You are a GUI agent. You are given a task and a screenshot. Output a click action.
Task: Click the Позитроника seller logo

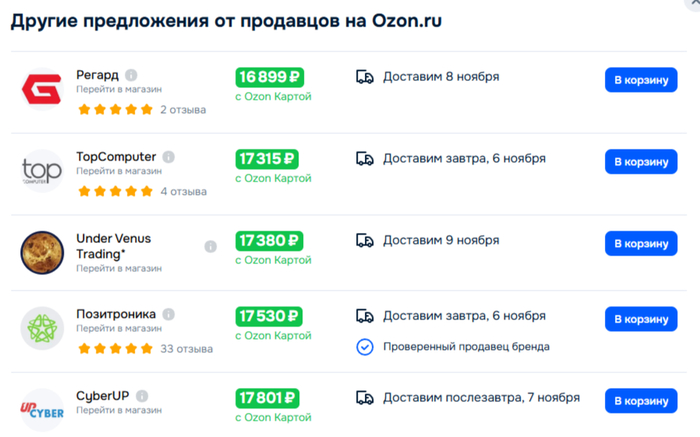click(42, 329)
